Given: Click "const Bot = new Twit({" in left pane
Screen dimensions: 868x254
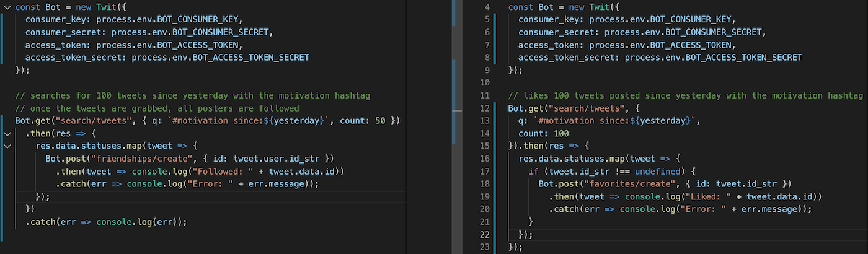Looking at the screenshot, I should [71, 7].
